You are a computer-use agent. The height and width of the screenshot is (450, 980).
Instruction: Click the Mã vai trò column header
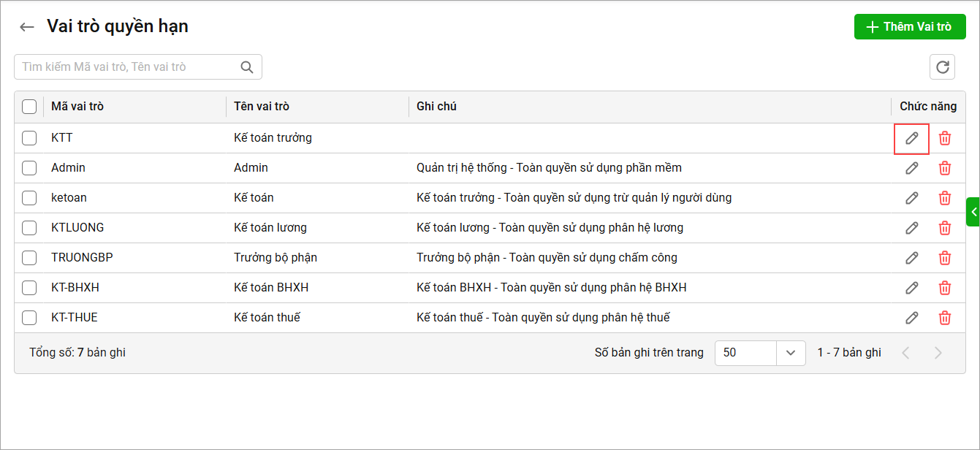(77, 107)
